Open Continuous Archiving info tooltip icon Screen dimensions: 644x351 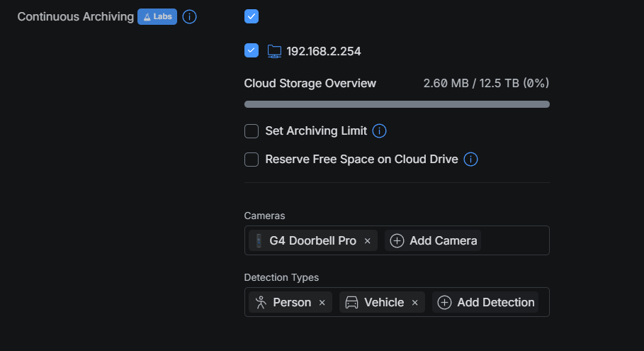189,17
